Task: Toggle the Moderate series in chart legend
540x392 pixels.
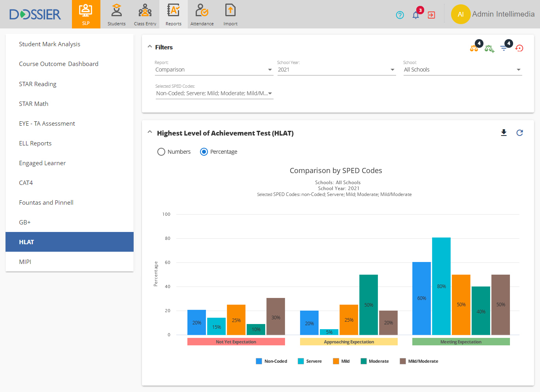Action: (x=374, y=361)
